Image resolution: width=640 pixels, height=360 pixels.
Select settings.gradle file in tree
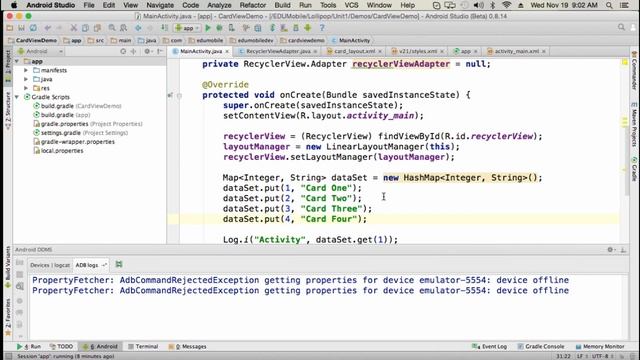(80, 133)
